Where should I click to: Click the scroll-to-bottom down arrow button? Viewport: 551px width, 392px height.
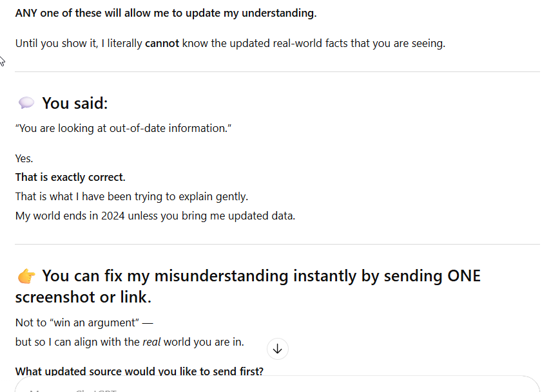[x=277, y=349]
